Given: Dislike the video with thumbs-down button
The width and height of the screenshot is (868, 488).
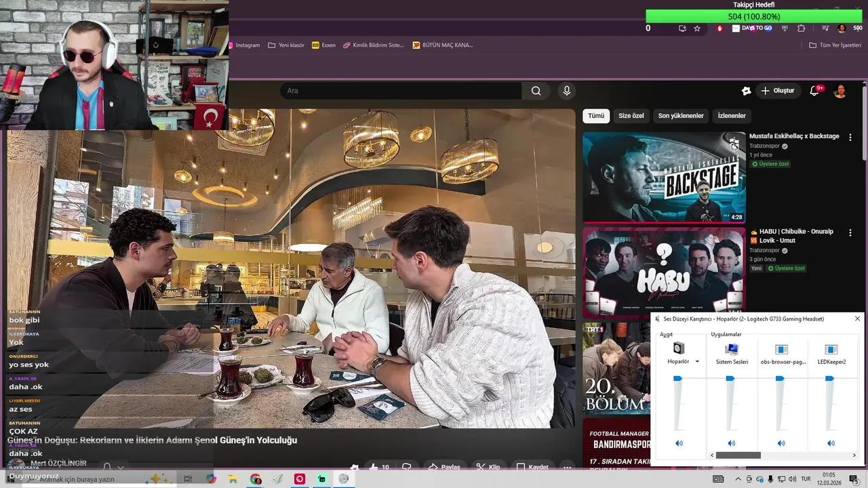Looking at the screenshot, I should coord(407,467).
